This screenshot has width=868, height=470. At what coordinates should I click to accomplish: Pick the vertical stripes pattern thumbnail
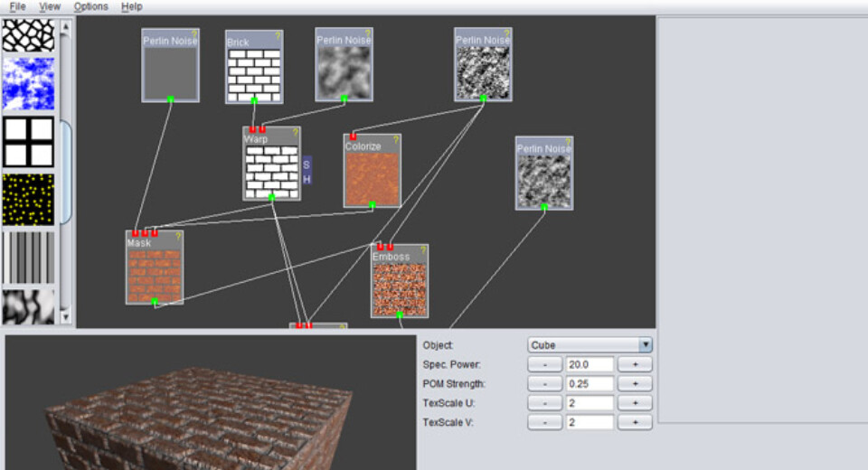(x=28, y=258)
